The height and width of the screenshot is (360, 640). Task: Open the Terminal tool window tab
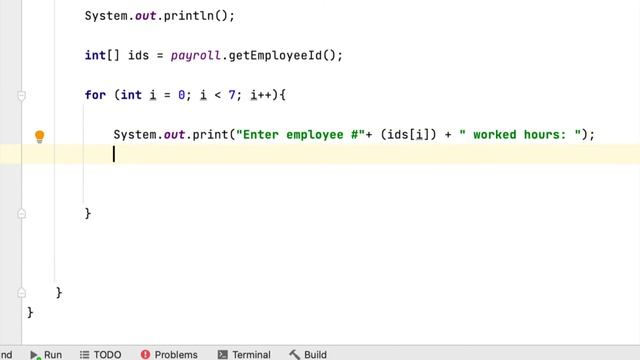244,354
